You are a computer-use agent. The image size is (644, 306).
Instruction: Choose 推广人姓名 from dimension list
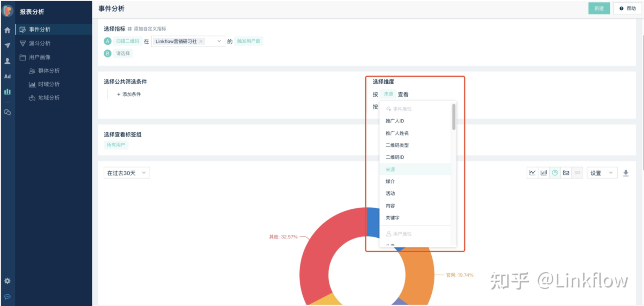pyautogui.click(x=415, y=133)
